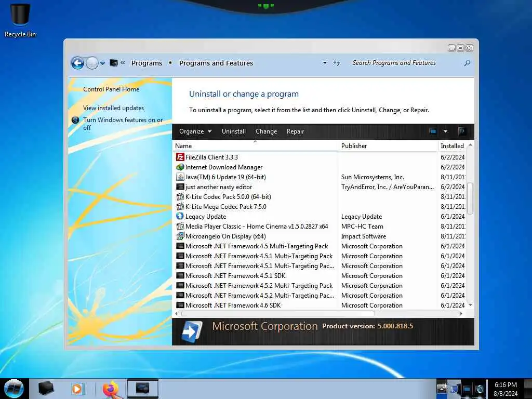Expand the address bar history dropdown
The width and height of the screenshot is (532, 399).
click(325, 63)
